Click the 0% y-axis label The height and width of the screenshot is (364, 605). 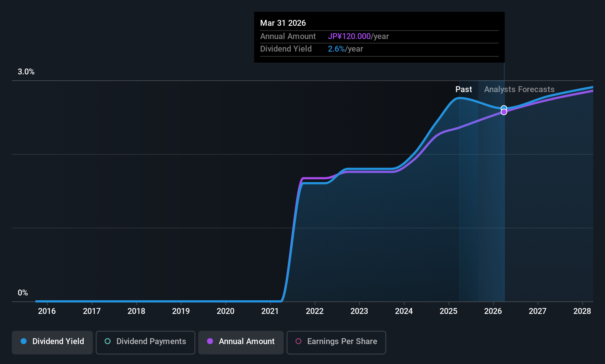(23, 293)
